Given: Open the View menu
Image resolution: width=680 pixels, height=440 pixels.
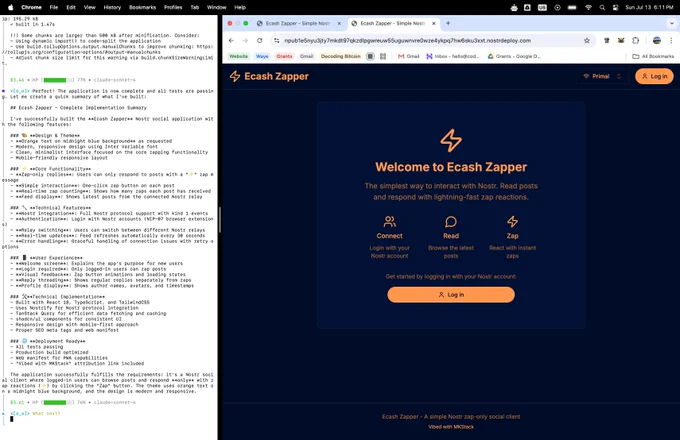Looking at the screenshot, I should tap(90, 7).
